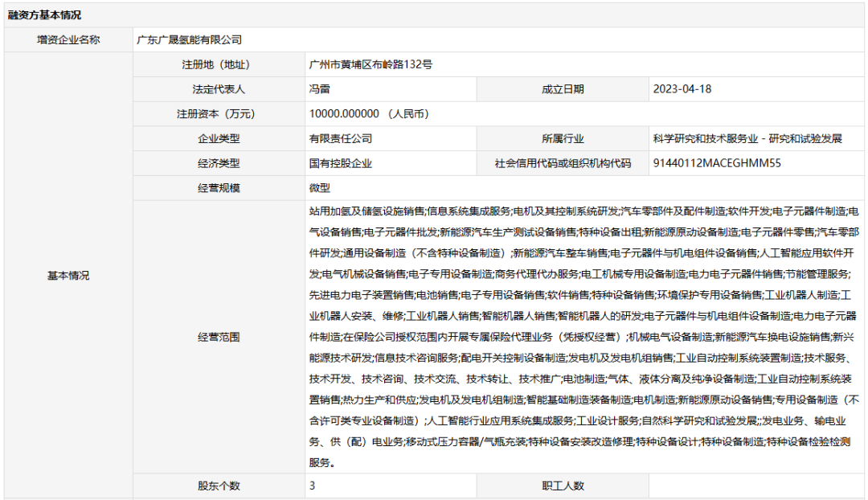Select the label 增资企业名称

point(68,40)
